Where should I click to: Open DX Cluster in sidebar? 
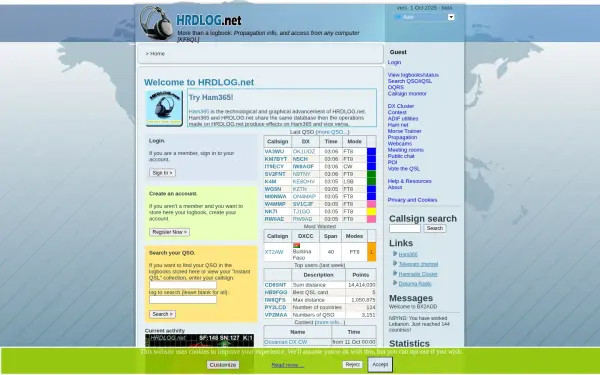(x=401, y=106)
